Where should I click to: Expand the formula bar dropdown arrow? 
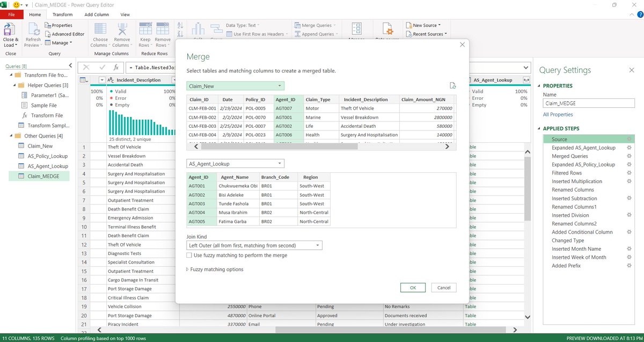point(525,68)
